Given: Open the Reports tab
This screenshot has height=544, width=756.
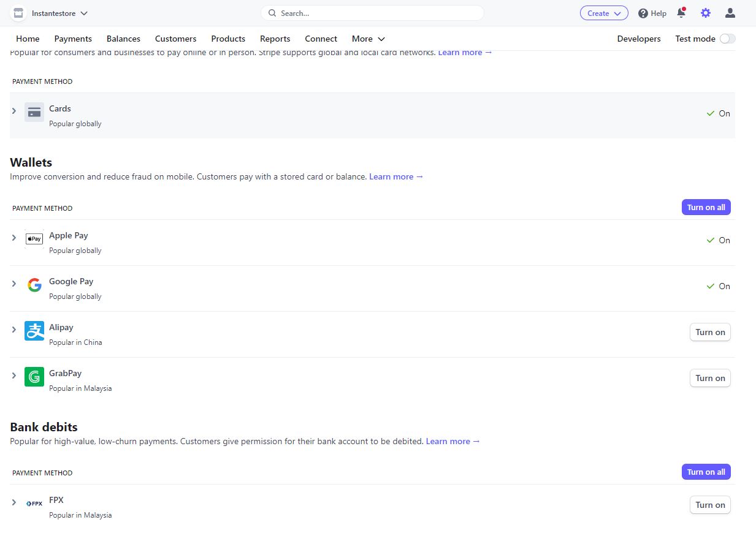Looking at the screenshot, I should [275, 39].
